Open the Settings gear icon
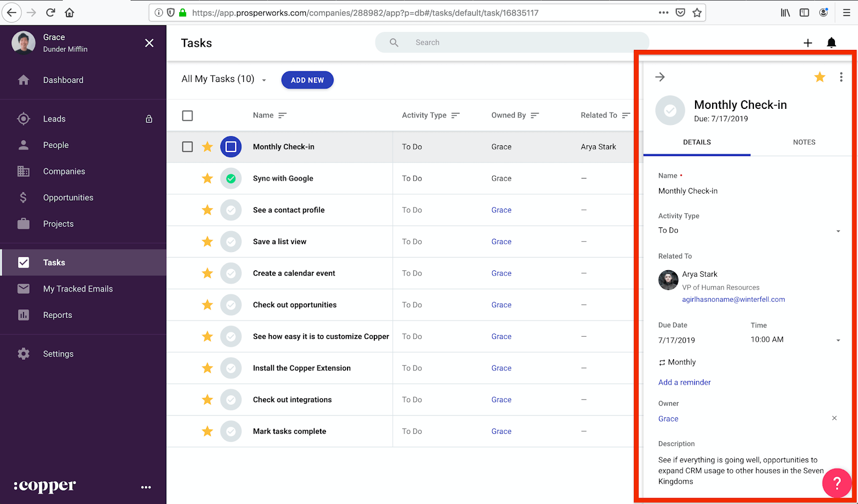 (x=23, y=354)
